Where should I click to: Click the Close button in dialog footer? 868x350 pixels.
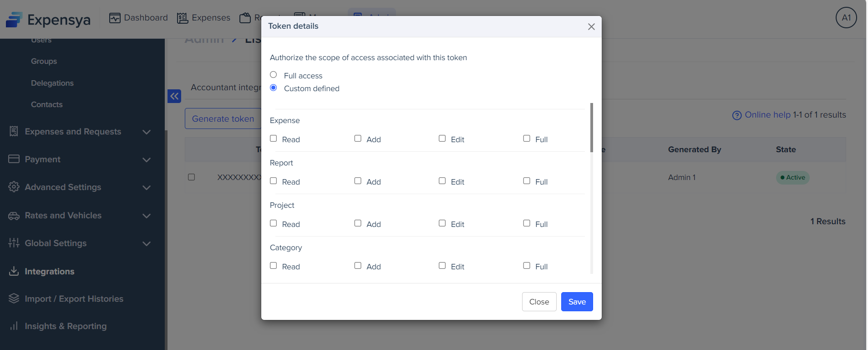pyautogui.click(x=539, y=302)
